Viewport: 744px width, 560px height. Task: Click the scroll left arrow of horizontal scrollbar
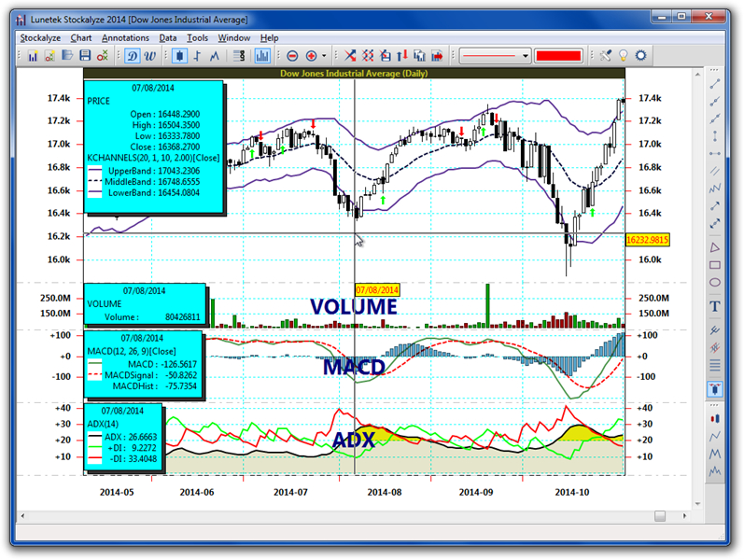coord(22,515)
